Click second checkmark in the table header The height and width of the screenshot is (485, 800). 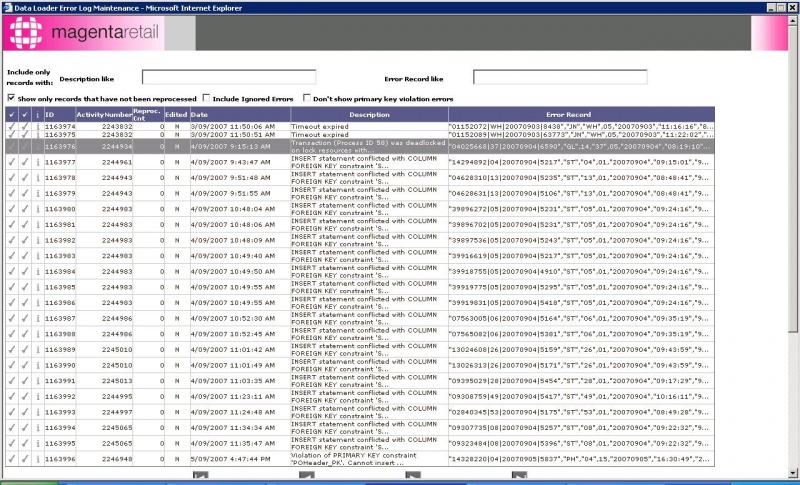coord(24,115)
